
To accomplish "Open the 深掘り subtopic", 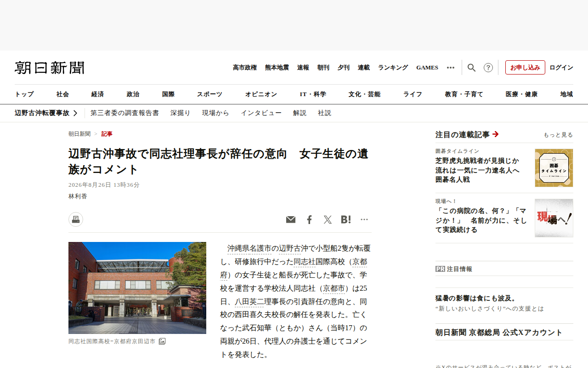I will [181, 113].
